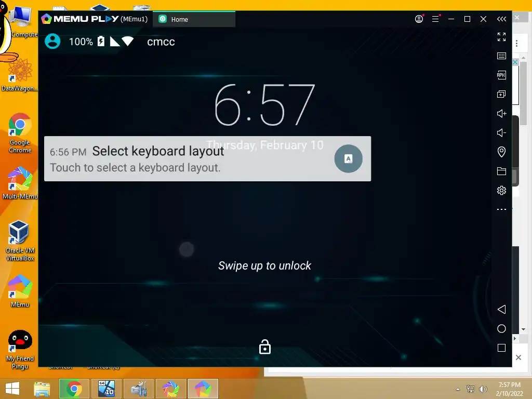
Task: Open the Windows Start button
Action: tap(12, 389)
